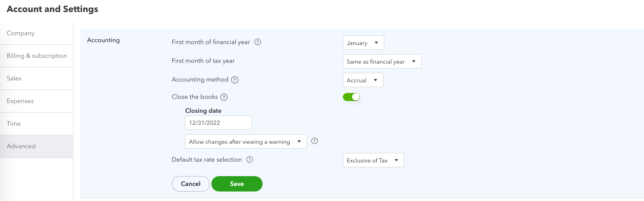Open the Accrual accounting method dropdown
This screenshot has height=201, width=644.
coord(363,80)
